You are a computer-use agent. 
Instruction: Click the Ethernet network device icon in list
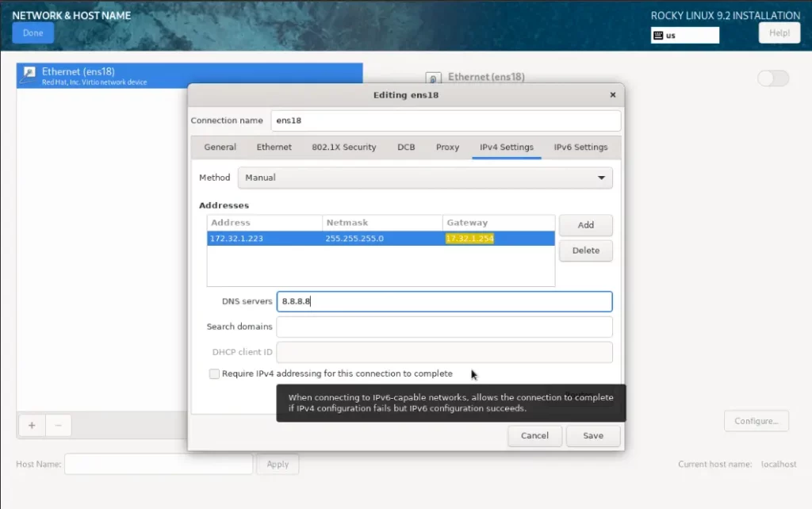[x=29, y=75]
